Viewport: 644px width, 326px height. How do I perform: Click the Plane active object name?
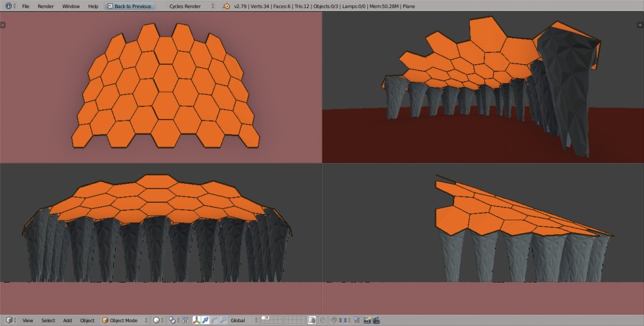[409, 6]
